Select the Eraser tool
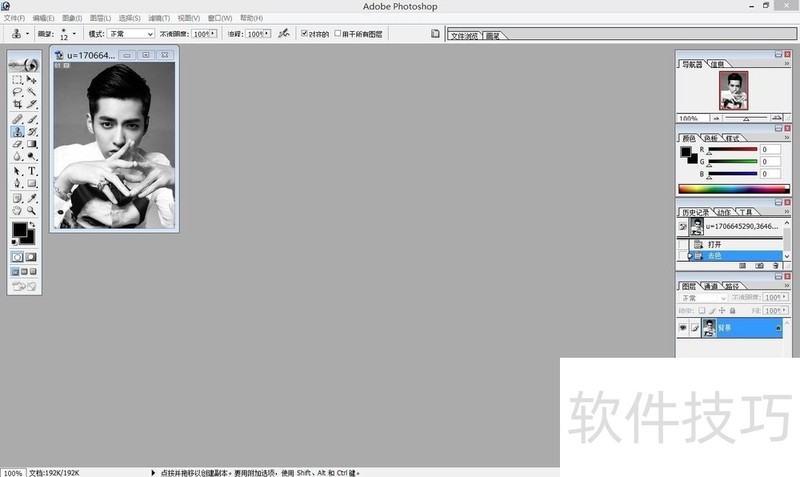This screenshot has width=800, height=477. (17, 144)
